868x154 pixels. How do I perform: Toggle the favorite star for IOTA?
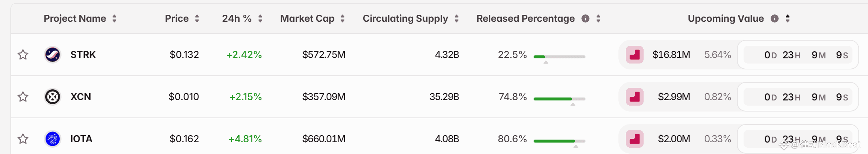[x=23, y=139]
